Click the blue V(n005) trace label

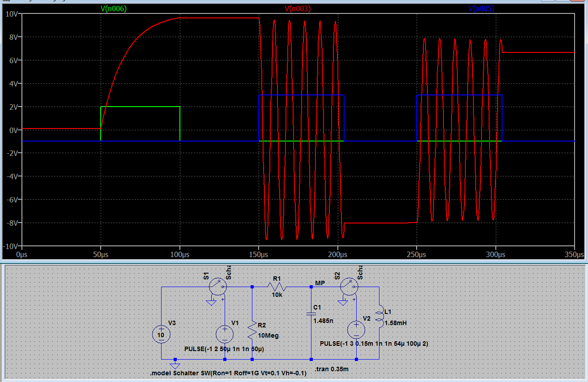tap(481, 9)
